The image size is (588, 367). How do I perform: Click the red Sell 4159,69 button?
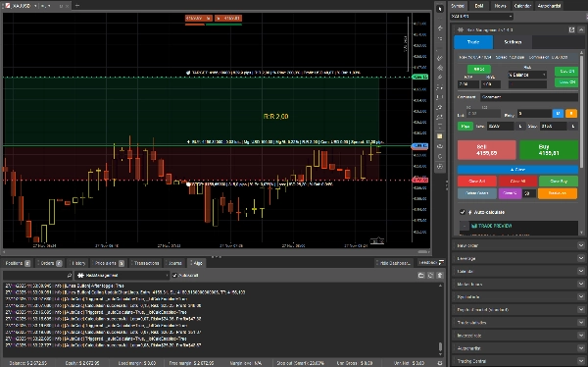(487, 150)
